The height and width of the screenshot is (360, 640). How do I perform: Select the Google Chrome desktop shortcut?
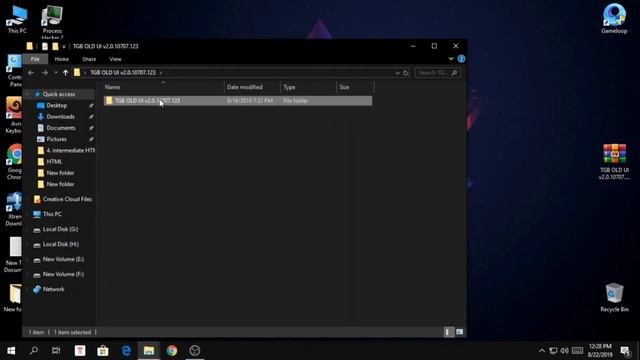click(x=14, y=162)
